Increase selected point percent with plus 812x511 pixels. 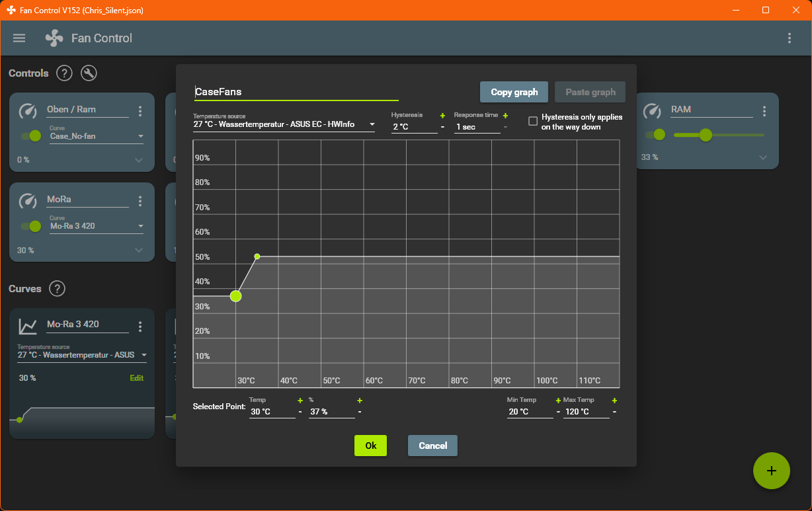point(360,401)
